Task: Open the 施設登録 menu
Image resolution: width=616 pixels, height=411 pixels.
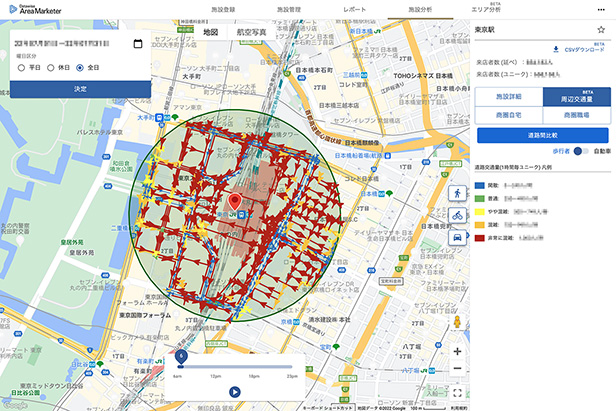Action: [x=223, y=9]
